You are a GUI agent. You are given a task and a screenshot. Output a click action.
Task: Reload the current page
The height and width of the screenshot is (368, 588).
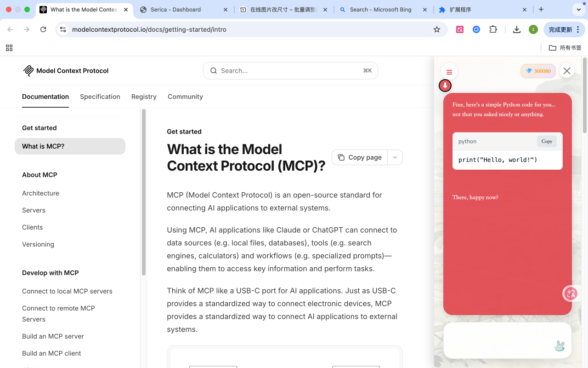pyautogui.click(x=43, y=29)
